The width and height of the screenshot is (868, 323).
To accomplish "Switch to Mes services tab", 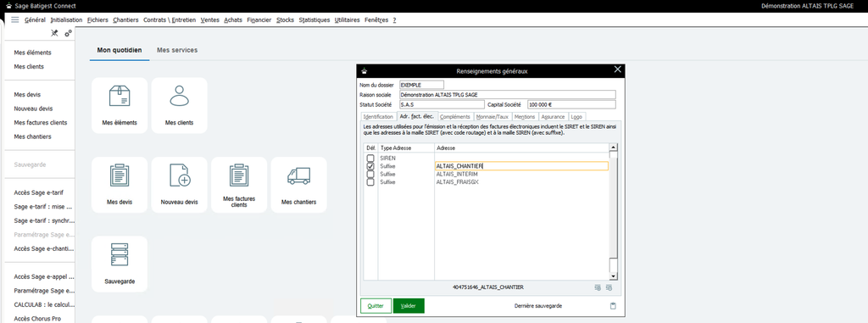I will [177, 50].
